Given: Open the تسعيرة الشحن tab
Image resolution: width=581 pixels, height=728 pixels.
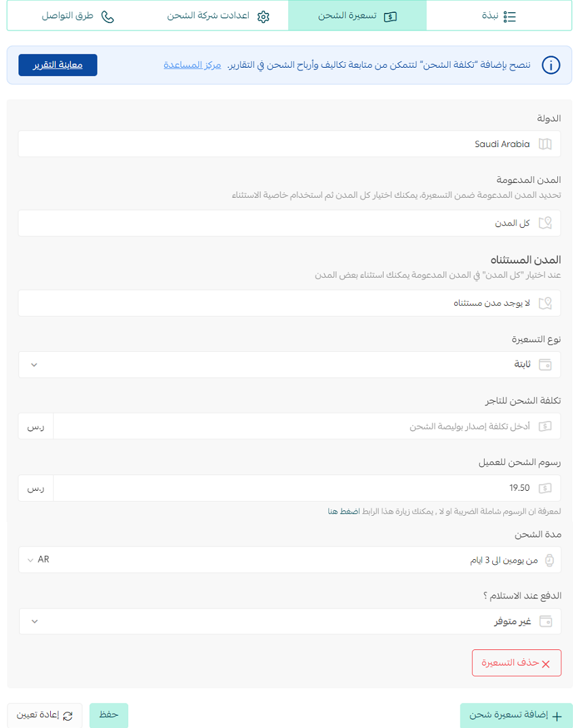Looking at the screenshot, I should (357, 16).
